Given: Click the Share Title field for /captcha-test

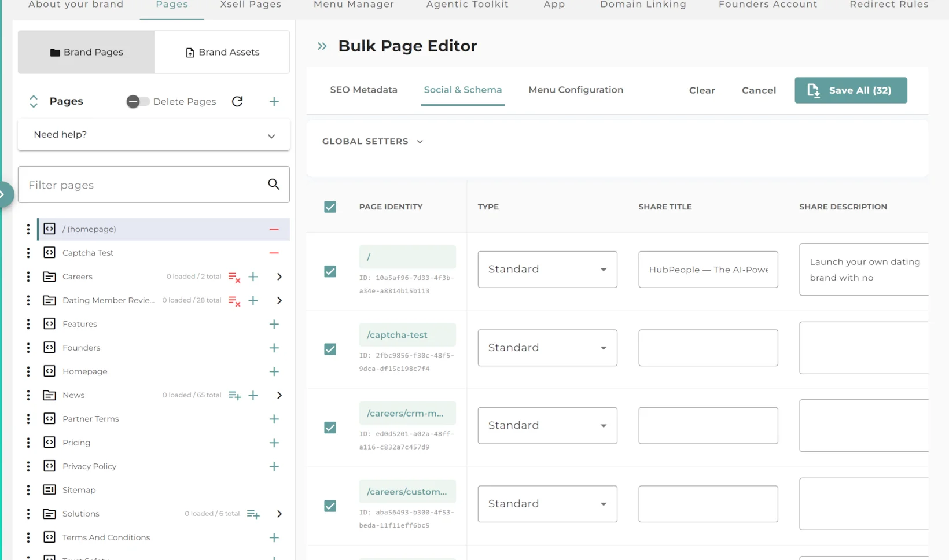Looking at the screenshot, I should coord(708,348).
